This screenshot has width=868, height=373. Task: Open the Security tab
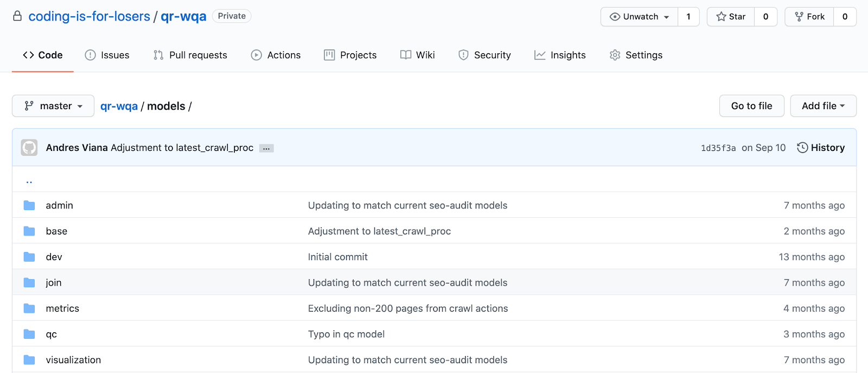[x=484, y=55]
